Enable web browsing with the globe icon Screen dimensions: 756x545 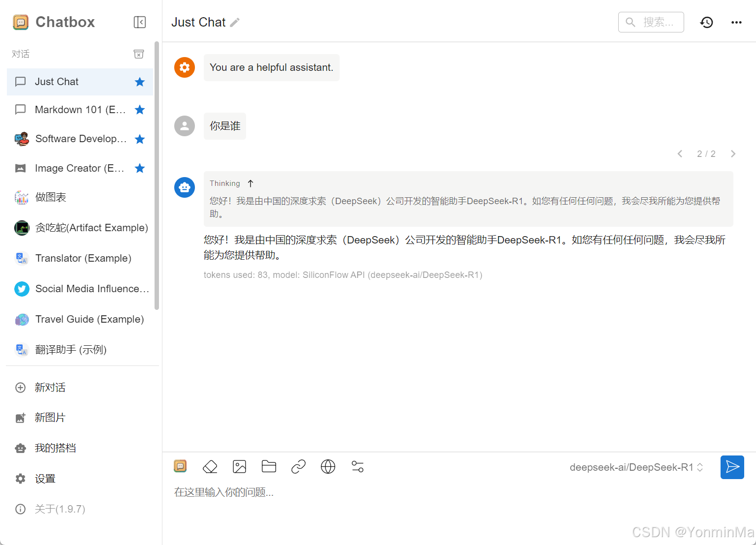[x=328, y=466]
